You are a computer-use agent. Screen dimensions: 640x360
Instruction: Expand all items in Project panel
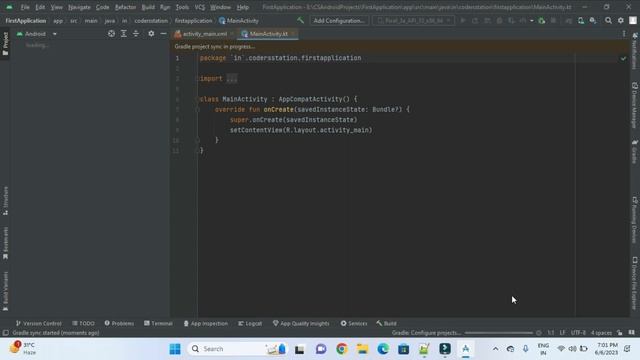pos(124,34)
